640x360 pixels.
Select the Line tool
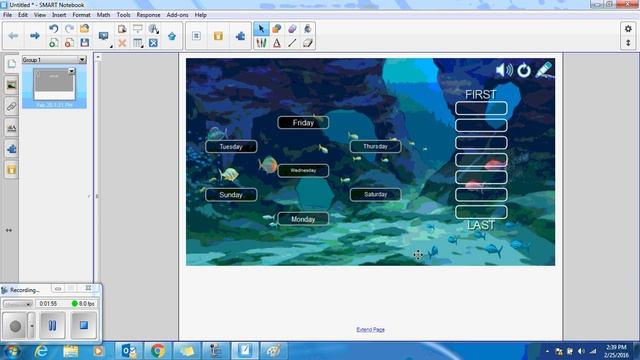pos(292,43)
